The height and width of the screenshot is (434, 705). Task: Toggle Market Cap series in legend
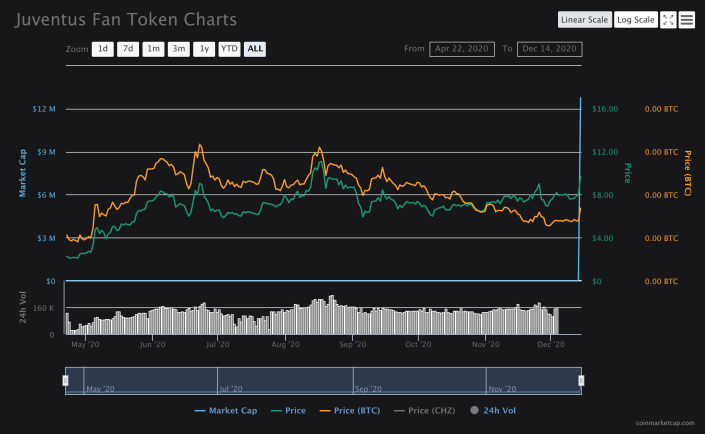pos(226,411)
